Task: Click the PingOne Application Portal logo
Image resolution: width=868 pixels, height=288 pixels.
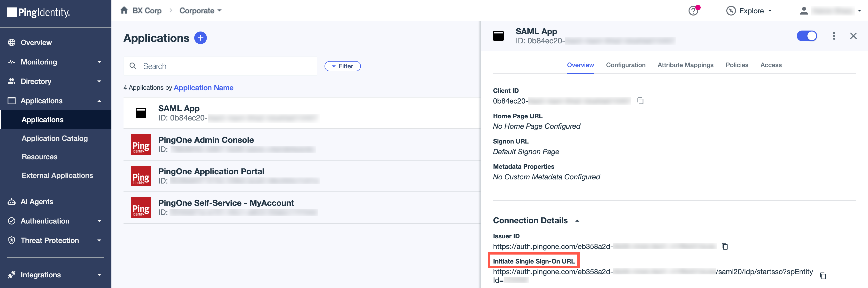Action: click(x=141, y=176)
